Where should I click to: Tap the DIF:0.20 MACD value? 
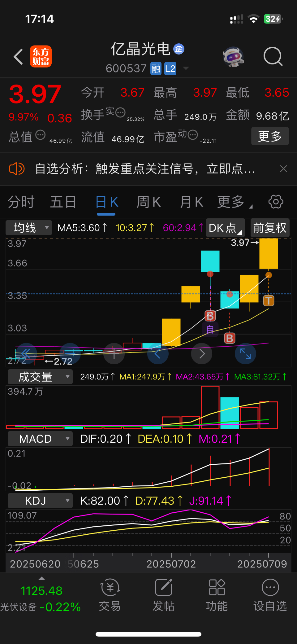pos(105,439)
